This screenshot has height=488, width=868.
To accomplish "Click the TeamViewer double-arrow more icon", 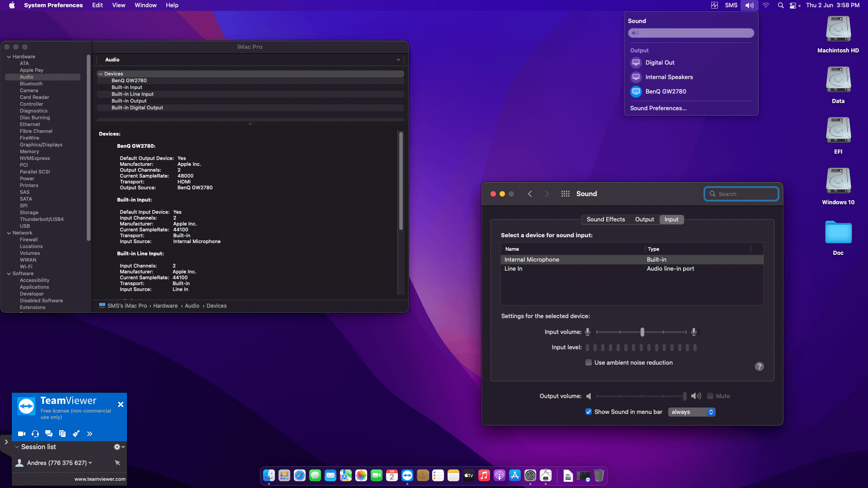I will click(90, 434).
